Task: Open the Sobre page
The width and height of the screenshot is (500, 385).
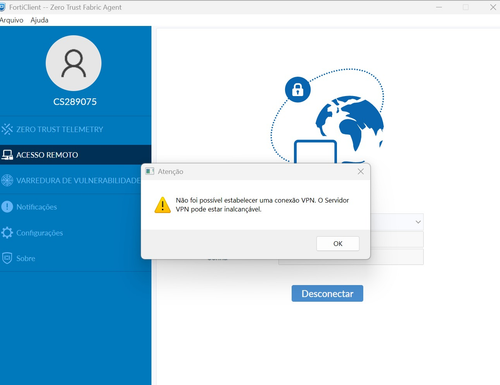Action: [x=76, y=258]
